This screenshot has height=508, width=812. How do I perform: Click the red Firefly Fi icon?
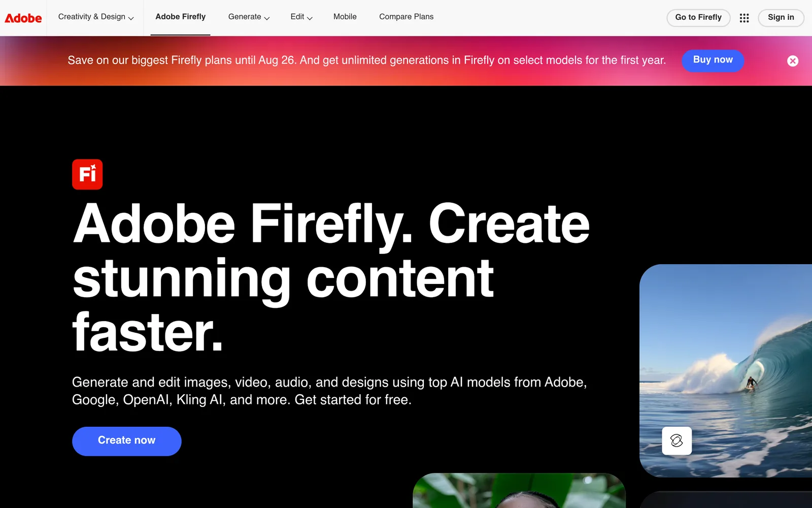[87, 174]
